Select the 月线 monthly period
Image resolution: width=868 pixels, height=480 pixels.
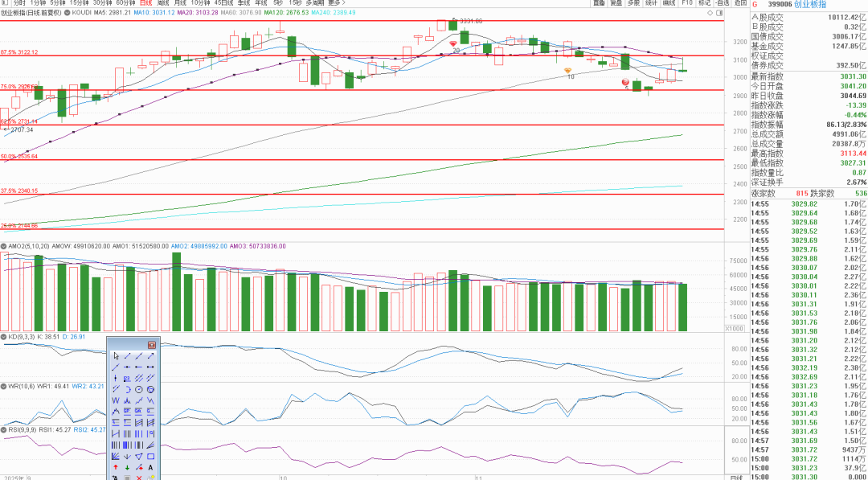click(178, 2)
